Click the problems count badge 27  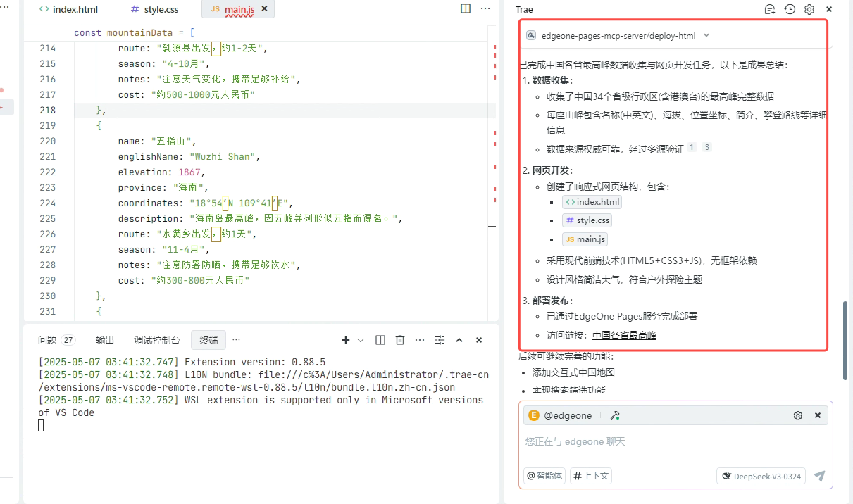point(68,340)
